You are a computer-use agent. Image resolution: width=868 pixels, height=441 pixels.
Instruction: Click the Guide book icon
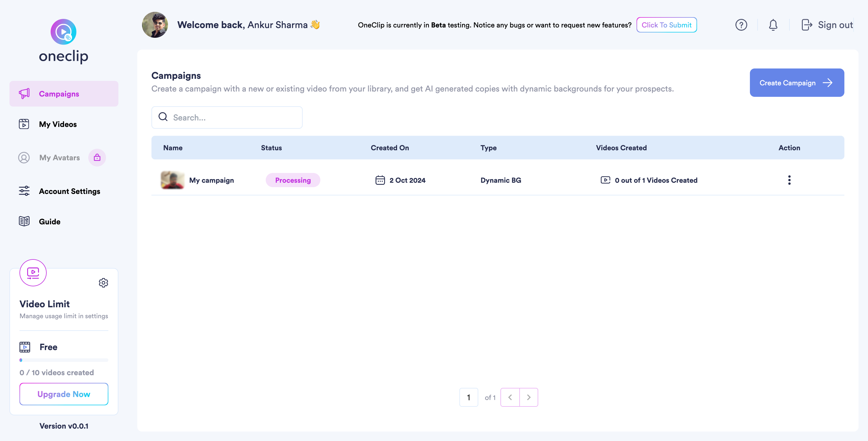[x=24, y=221]
